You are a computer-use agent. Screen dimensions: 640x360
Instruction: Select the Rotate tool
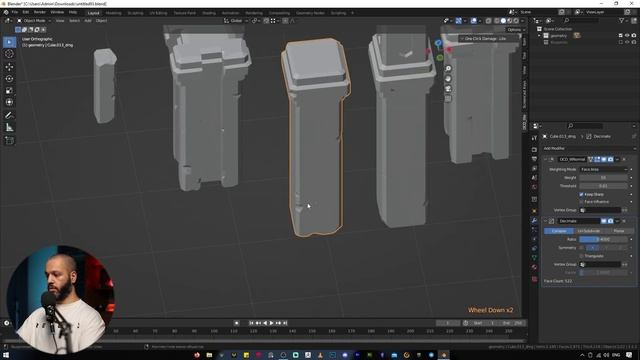[9, 78]
